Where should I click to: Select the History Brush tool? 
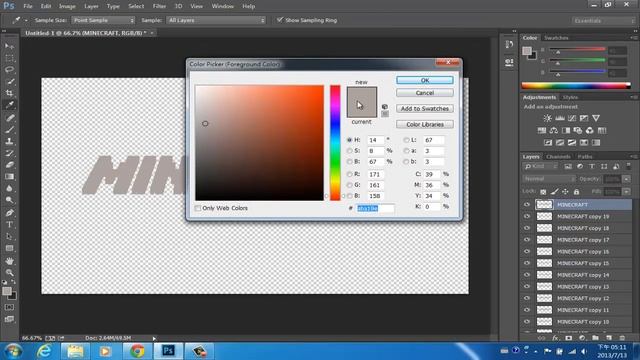click(x=9, y=153)
